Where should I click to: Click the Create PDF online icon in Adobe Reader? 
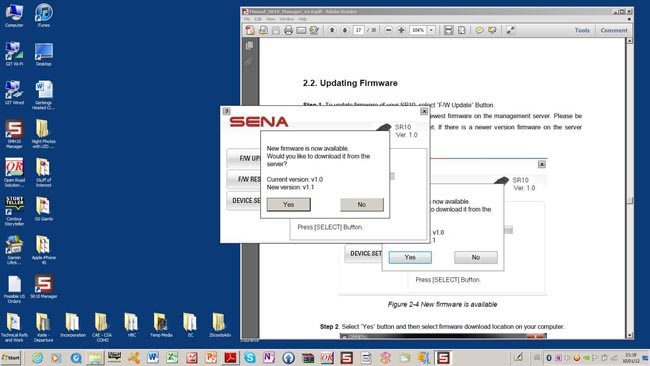250,30
